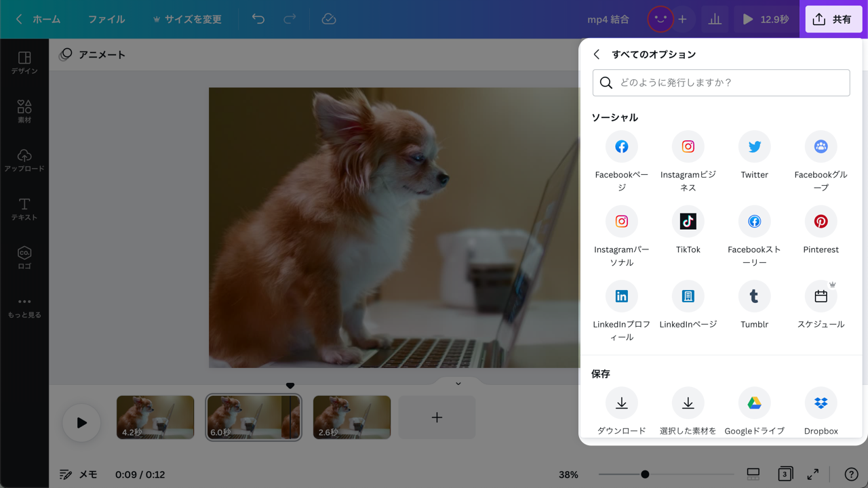This screenshot has width=868, height=488.
Task: Open the デザイン sidebar panel
Action: tap(24, 63)
